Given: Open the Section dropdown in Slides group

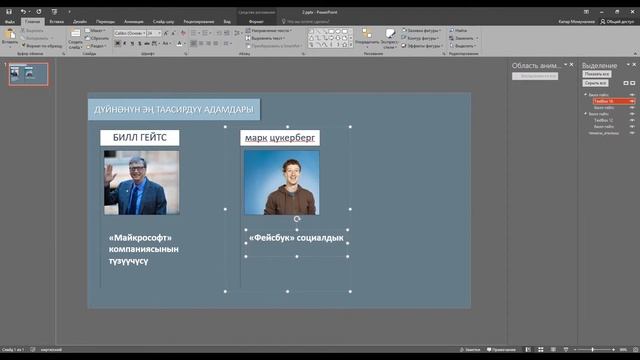Looking at the screenshot, I should tap(96, 46).
